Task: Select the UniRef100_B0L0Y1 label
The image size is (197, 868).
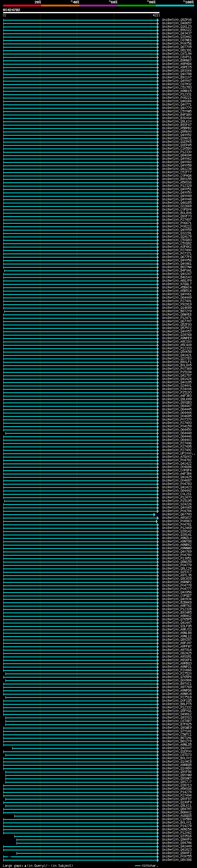Action: point(176,822)
